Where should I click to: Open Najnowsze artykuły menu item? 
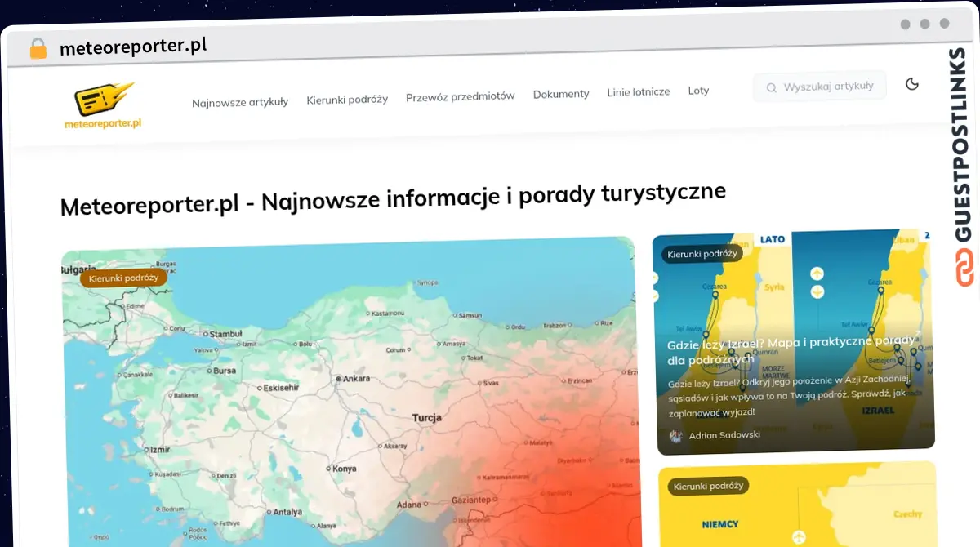click(240, 102)
